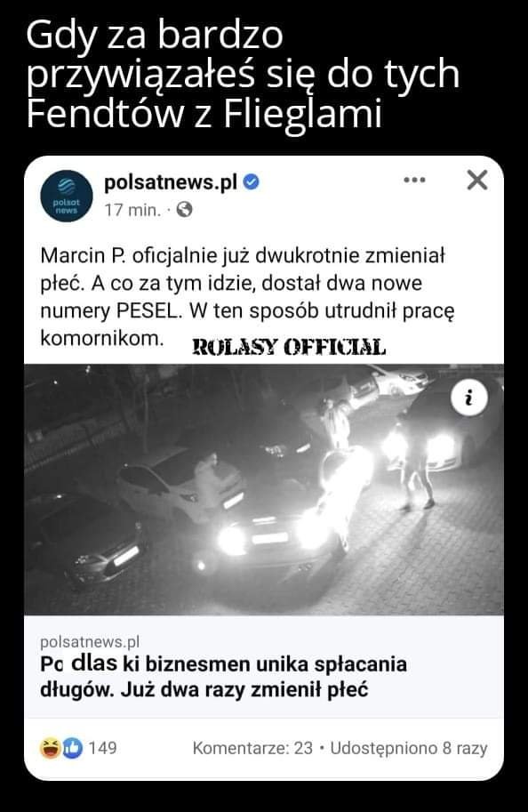Dismiss the post with the X icon

[476, 181]
